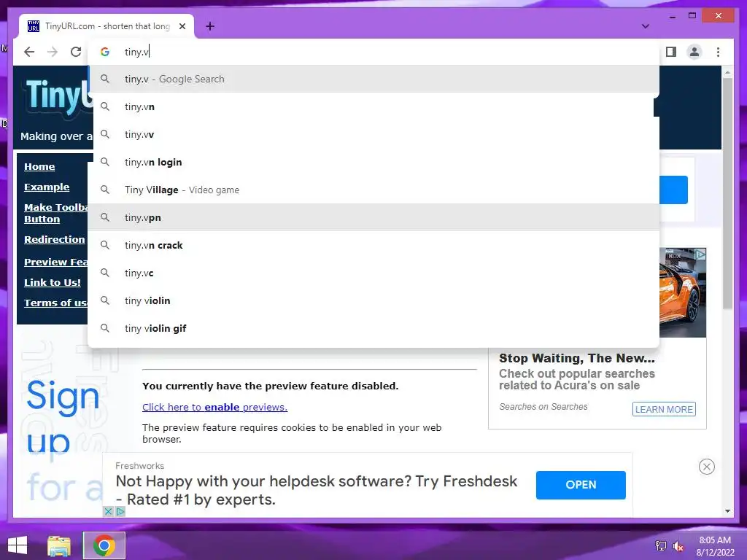747x560 pixels.
Task: Close the TinyURL.com tab
Action: (182, 26)
